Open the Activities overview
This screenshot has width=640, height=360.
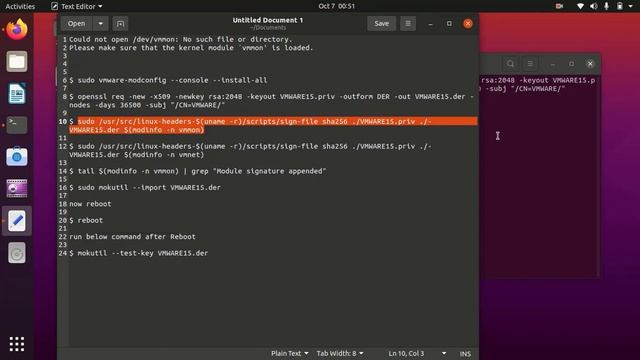pyautogui.click(x=20, y=6)
